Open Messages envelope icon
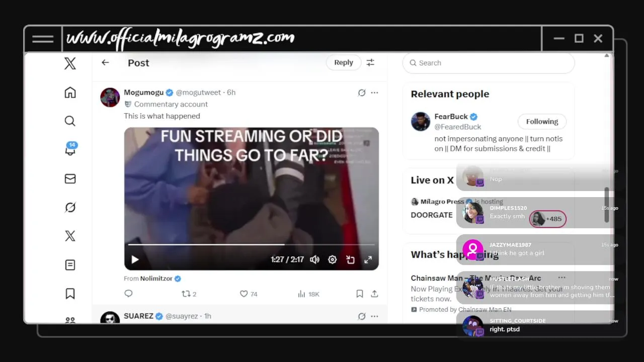This screenshot has height=362, width=644. [x=70, y=178]
